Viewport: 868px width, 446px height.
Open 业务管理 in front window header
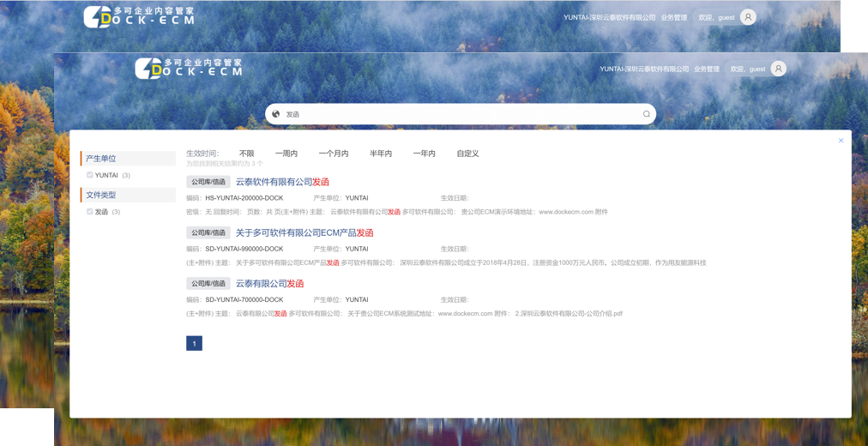(x=707, y=69)
